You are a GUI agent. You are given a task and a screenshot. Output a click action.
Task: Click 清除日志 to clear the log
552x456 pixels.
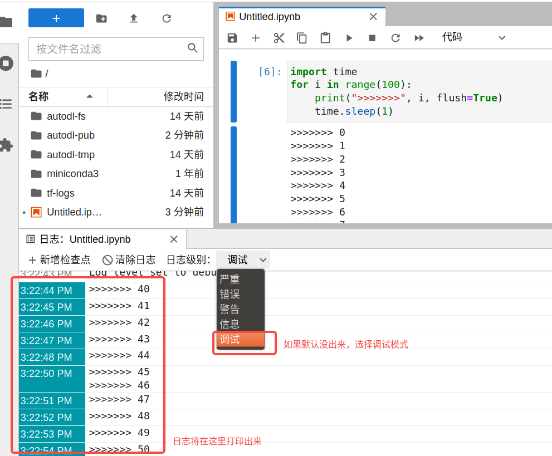[129, 260]
